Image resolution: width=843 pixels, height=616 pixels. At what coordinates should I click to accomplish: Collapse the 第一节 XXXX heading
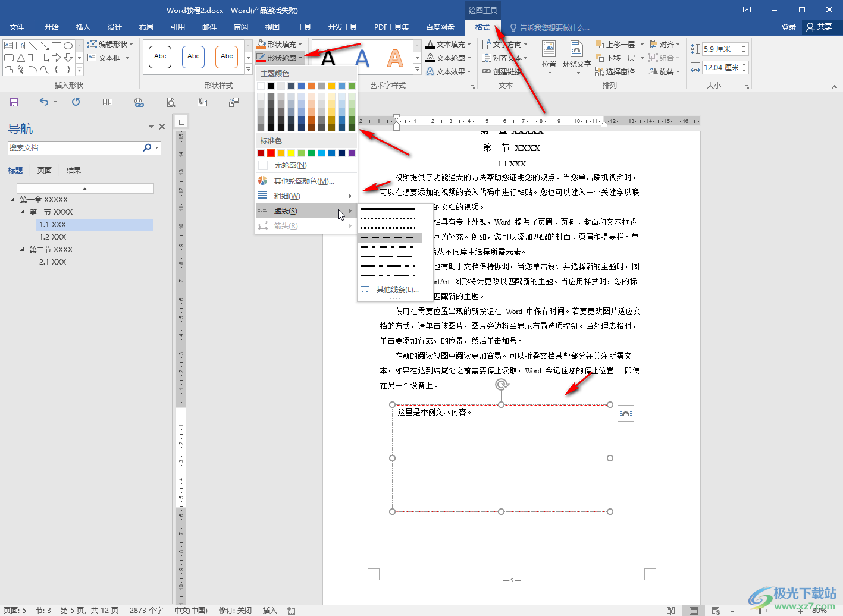[23, 212]
